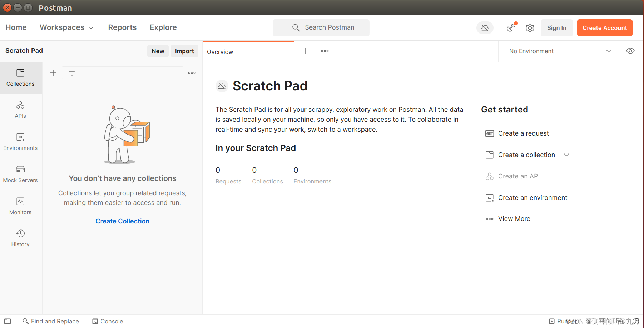
Task: Open the tab options three-dot menu
Action: 325,51
